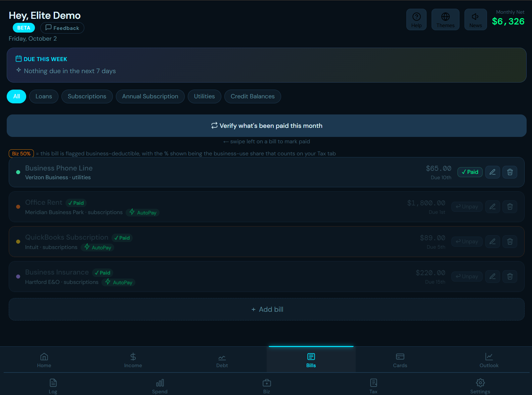The image size is (532, 395).
Task: Select the All filter chip
Action: click(16, 96)
